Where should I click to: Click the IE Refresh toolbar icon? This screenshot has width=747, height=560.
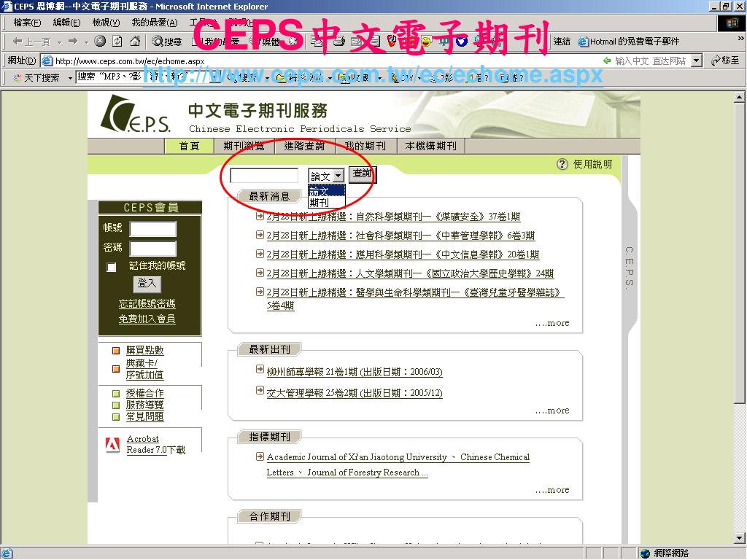coord(117,41)
